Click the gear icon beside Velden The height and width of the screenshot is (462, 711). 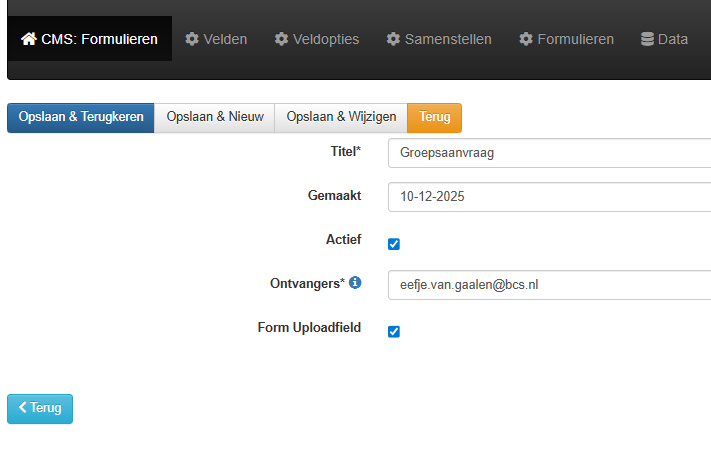coord(192,39)
